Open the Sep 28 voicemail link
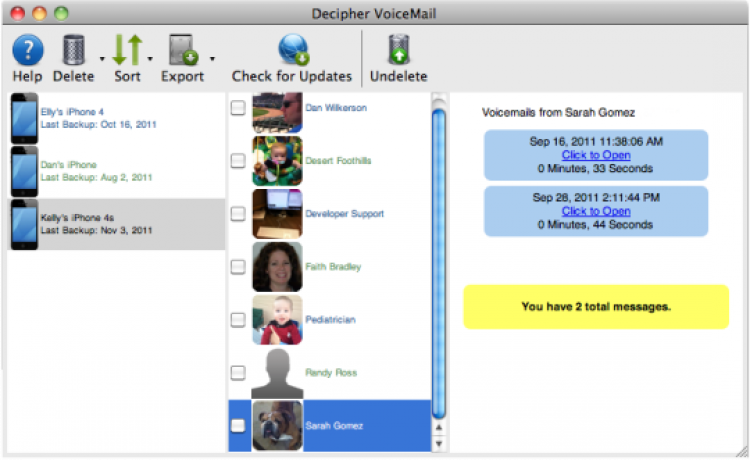 pos(596,211)
